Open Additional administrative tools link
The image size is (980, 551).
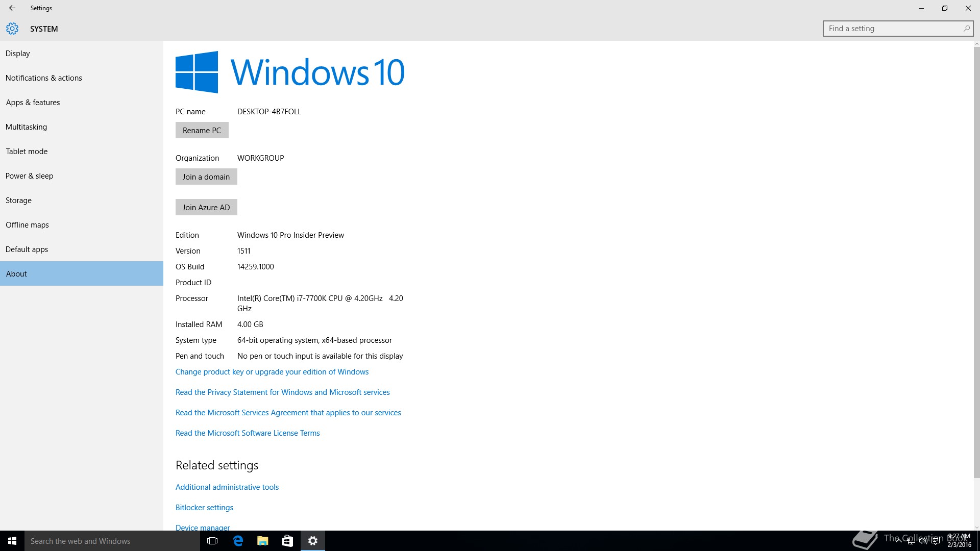(x=227, y=487)
